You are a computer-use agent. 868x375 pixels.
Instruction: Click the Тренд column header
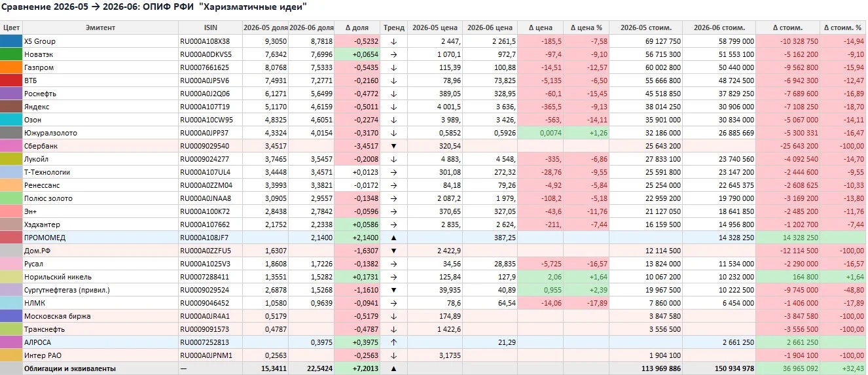click(393, 27)
